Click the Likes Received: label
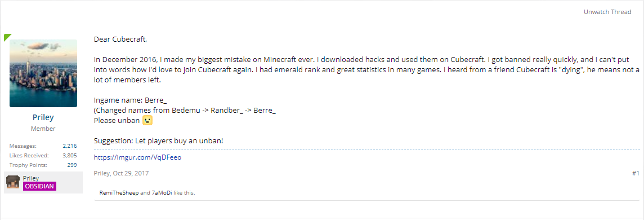 pos(29,156)
